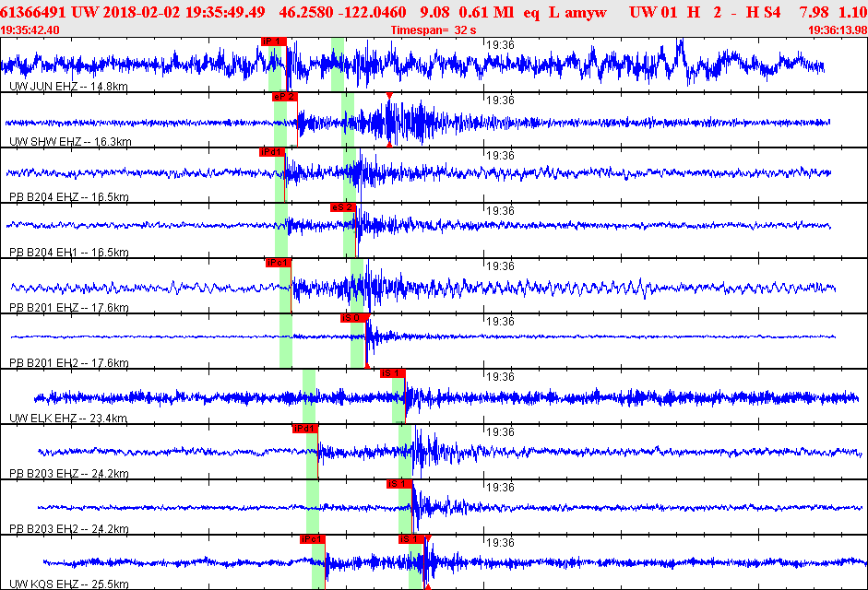The image size is (868, 590).
Task: Select the iPc1 pick on PB B201 EHZ
Action: pos(278,262)
